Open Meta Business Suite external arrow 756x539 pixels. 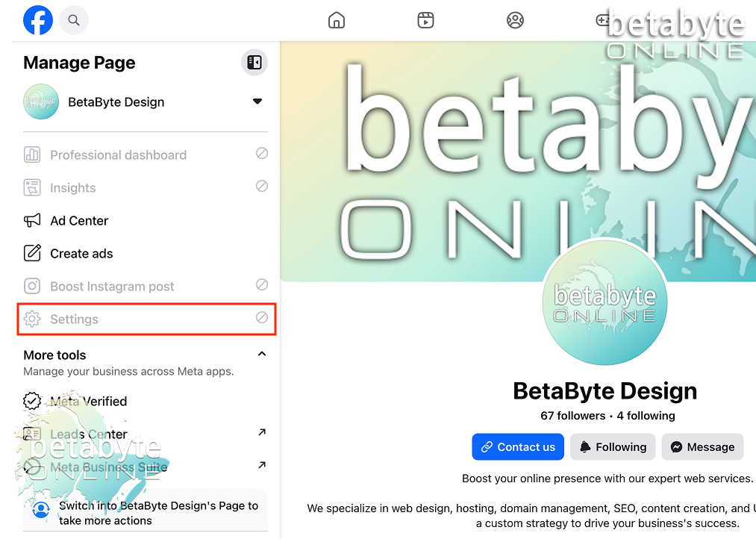(262, 465)
